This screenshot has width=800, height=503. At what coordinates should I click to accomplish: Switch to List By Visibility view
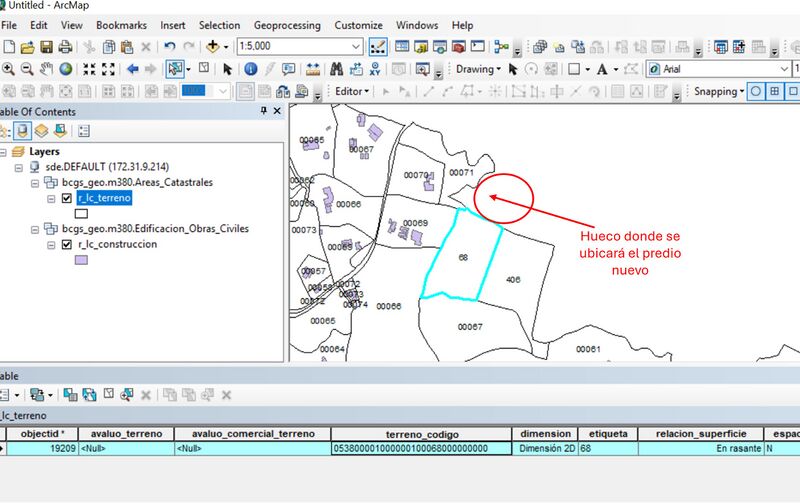click(x=41, y=131)
